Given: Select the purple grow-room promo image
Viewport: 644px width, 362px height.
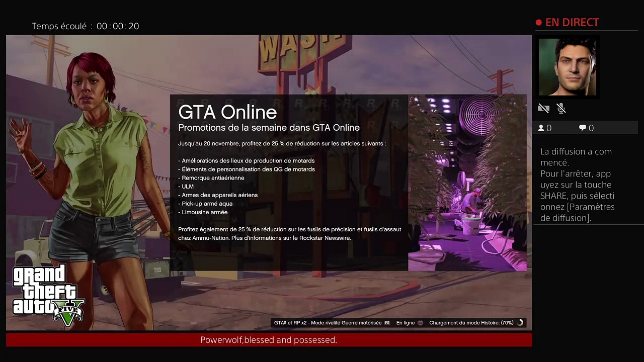Looking at the screenshot, I should click(467, 183).
